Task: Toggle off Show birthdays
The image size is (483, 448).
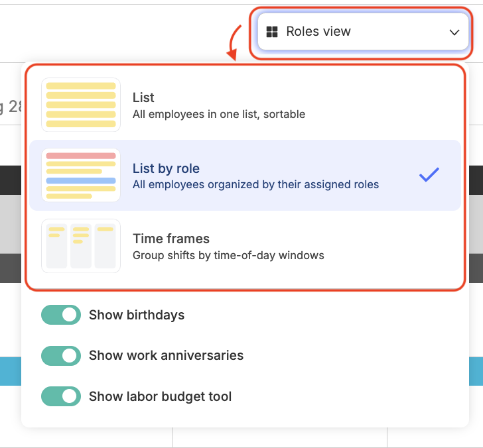Action: 61,315
